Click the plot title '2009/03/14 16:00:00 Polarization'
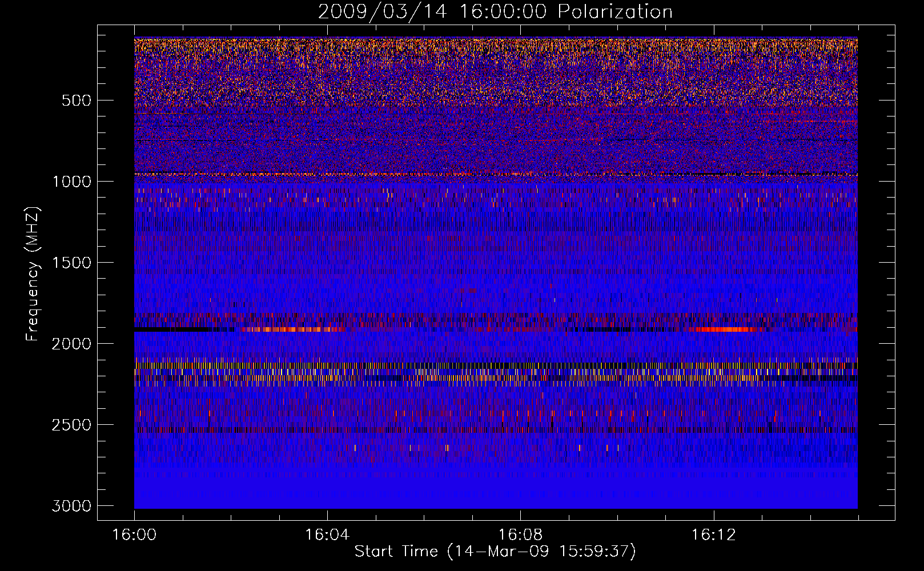 (495, 11)
